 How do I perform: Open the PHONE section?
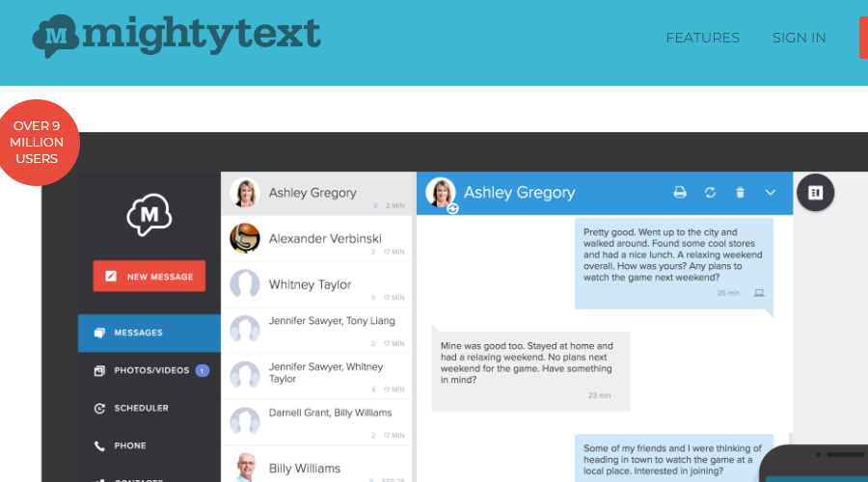tap(149, 445)
